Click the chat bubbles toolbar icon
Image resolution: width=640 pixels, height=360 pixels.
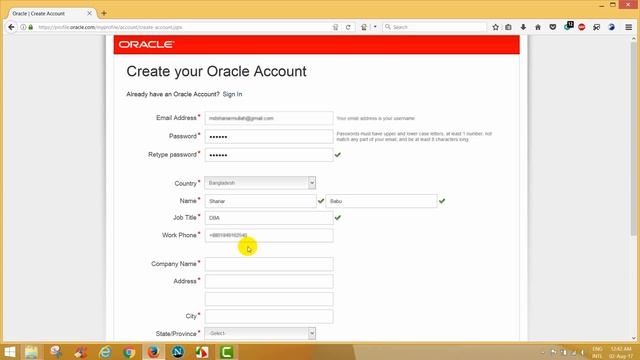[x=597, y=27]
